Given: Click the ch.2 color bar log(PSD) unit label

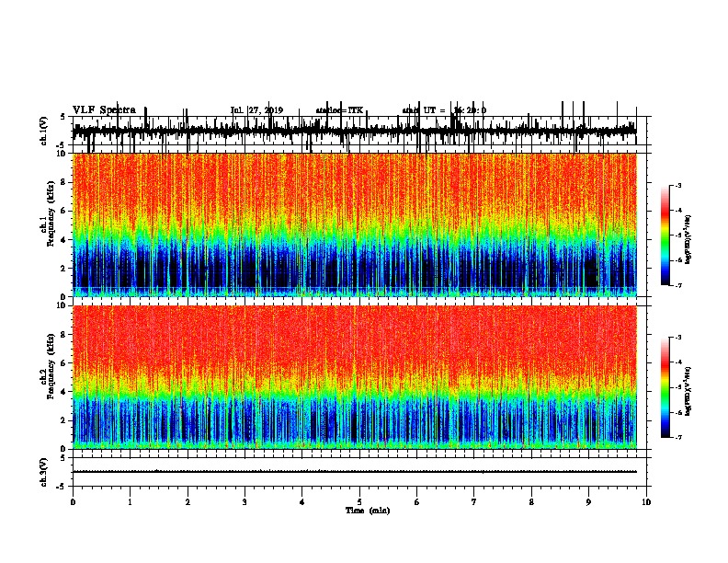Looking at the screenshot, I should (688, 390).
